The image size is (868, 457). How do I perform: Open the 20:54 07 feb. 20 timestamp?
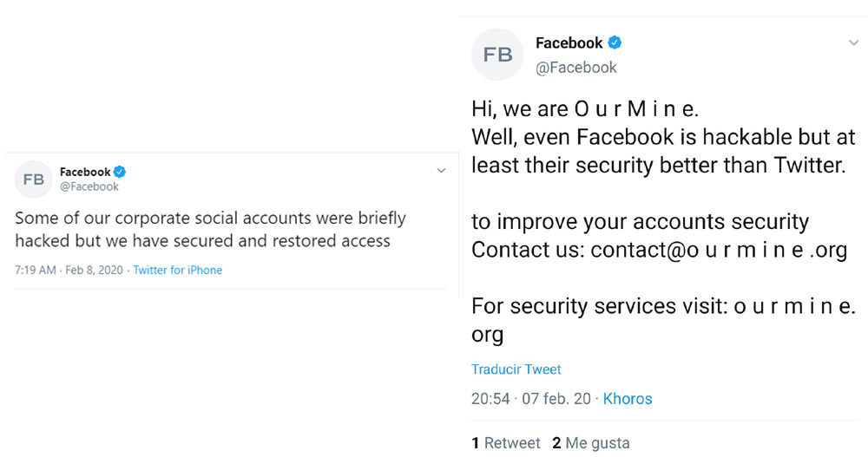[x=530, y=399]
